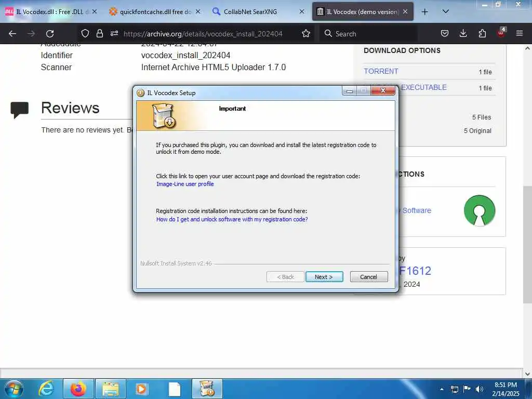532x399 pixels.
Task: Open the tracking protection shield icon
Action: click(85, 33)
